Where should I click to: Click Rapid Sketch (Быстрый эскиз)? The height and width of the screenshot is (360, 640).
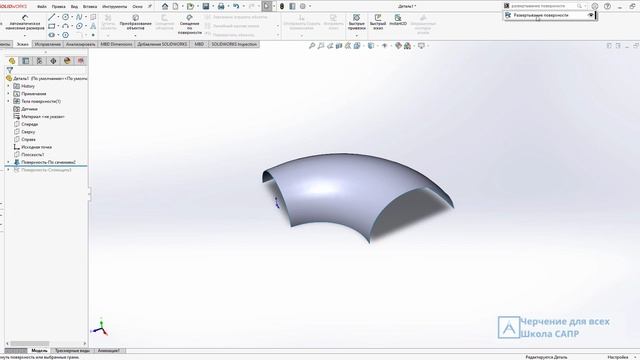[378, 22]
